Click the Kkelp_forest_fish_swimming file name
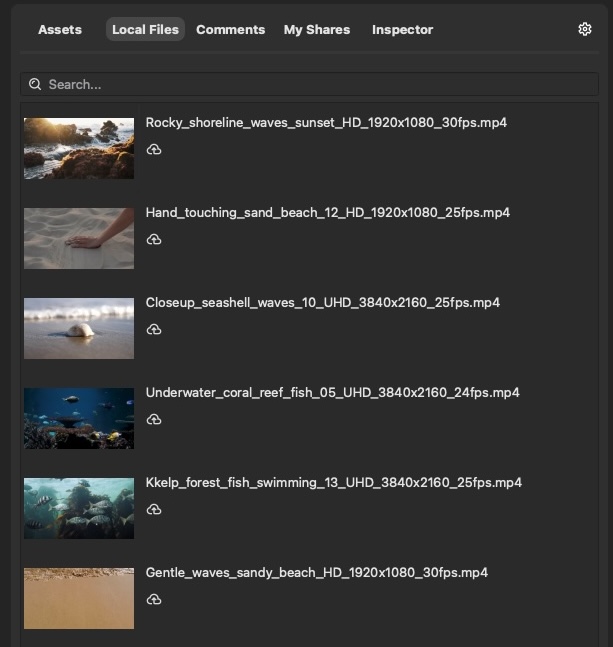Screen dimensions: 613x647 click(x=333, y=483)
